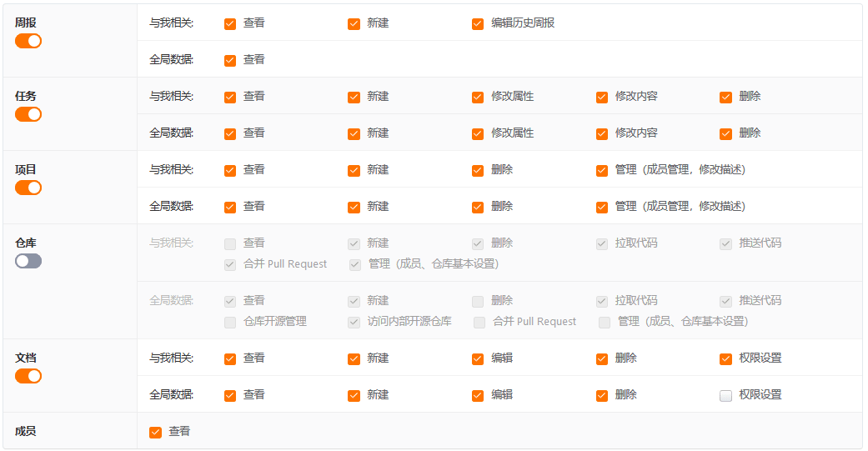Uncheck 任务 全局数据 修改内容 checkbox
The image size is (868, 451).
point(602,133)
